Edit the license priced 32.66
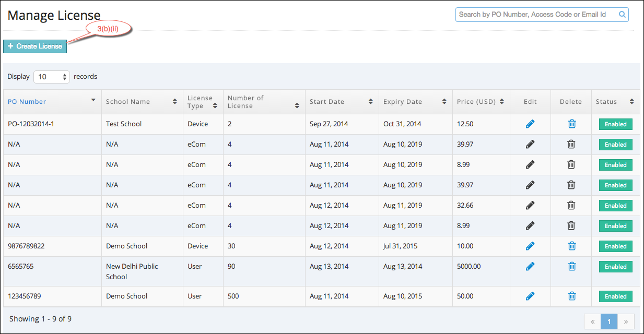This screenshot has height=334, width=644. pos(530,206)
